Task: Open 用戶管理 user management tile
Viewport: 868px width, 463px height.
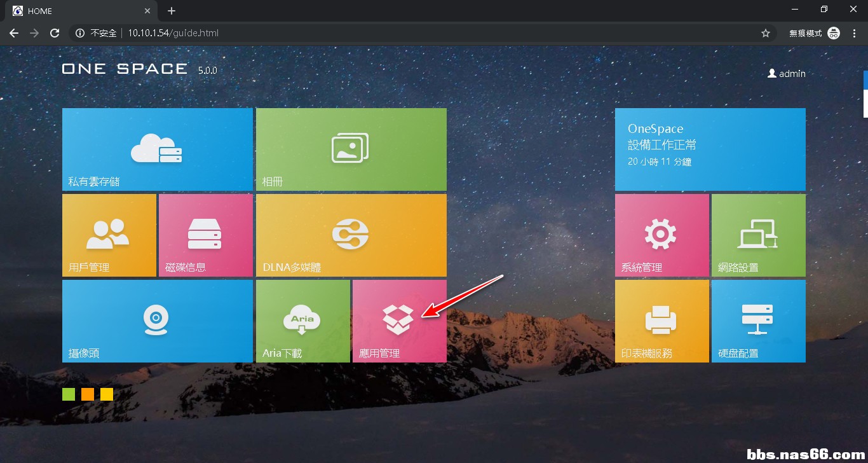Action: point(109,235)
